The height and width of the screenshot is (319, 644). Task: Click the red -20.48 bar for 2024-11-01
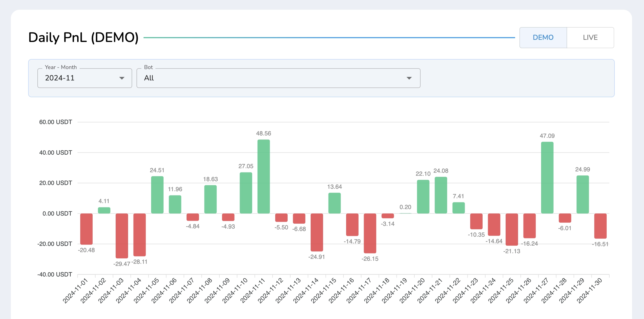86,229
